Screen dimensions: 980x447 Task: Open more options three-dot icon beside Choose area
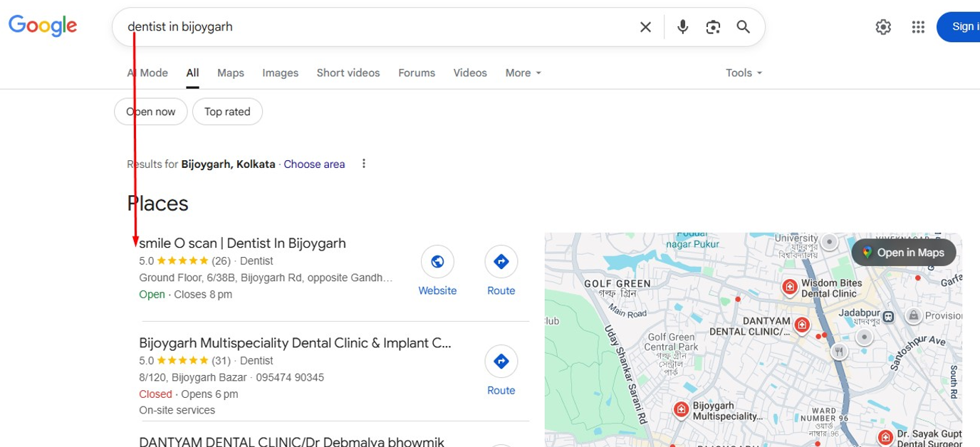point(364,164)
